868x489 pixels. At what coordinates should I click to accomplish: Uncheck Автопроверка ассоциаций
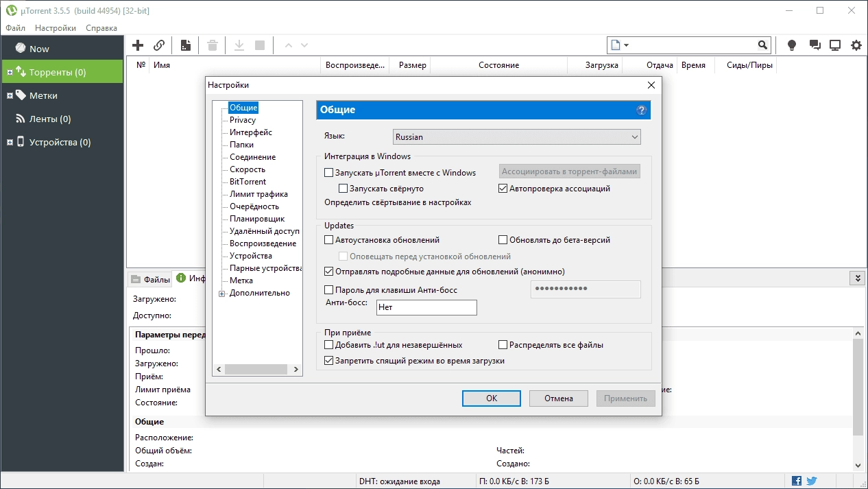click(503, 188)
